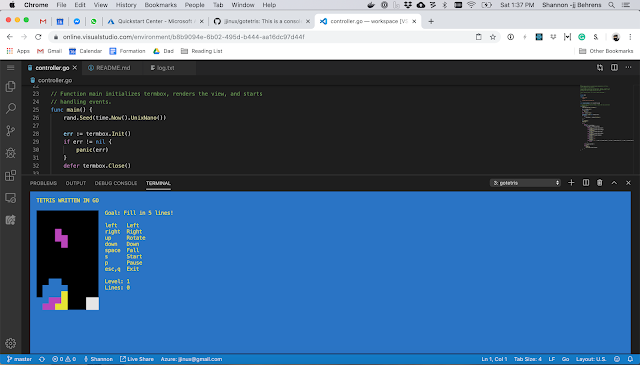Open the Gmail bookmark
640x365 pixels.
point(49,51)
